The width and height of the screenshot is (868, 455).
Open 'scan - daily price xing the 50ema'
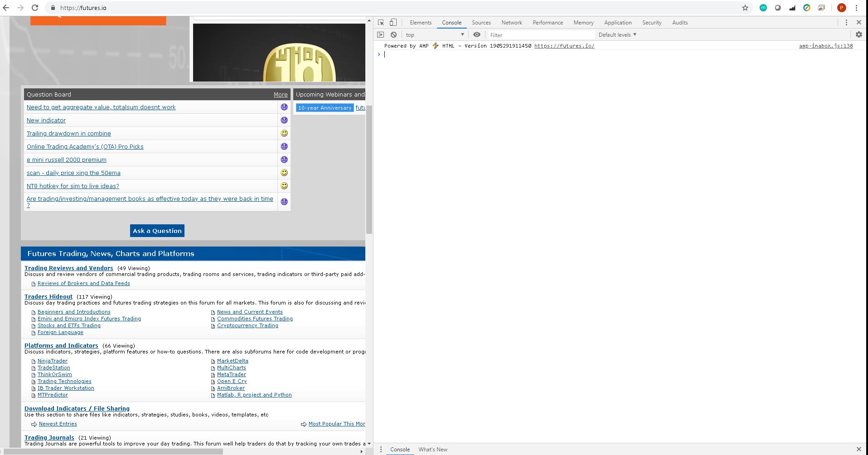tap(73, 173)
